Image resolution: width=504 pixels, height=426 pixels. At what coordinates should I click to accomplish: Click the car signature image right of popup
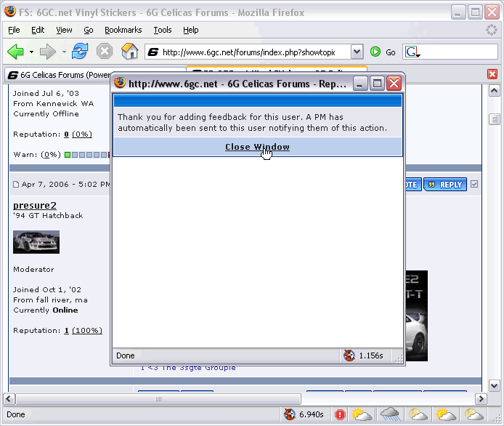tap(417, 316)
